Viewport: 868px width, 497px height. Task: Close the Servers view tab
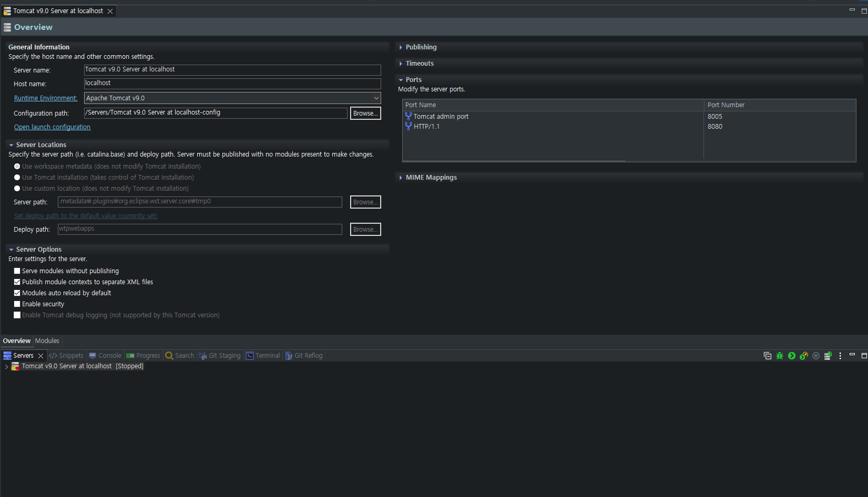pyautogui.click(x=40, y=356)
